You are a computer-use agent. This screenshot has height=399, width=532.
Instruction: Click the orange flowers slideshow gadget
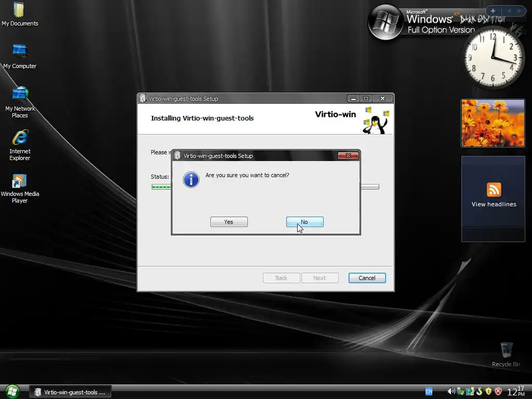pos(493,123)
